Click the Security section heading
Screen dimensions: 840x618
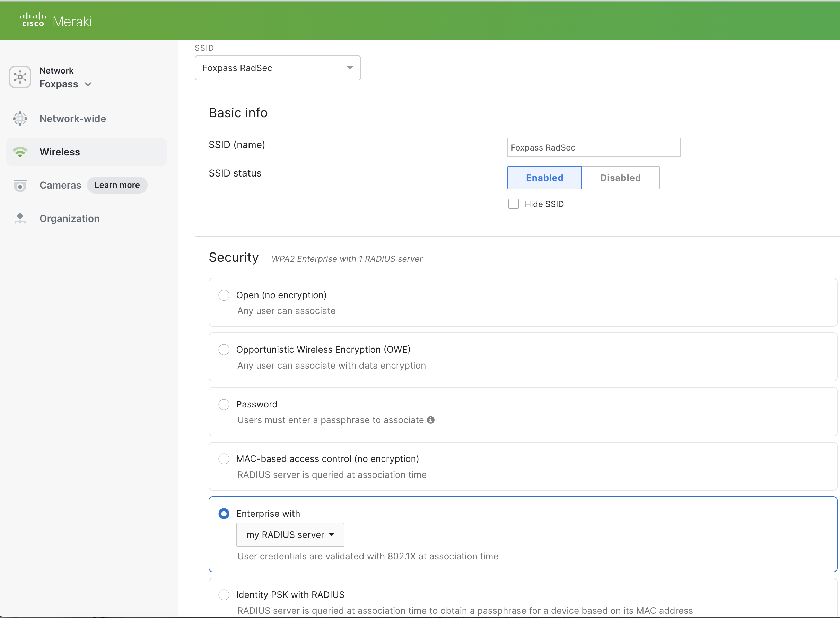234,257
